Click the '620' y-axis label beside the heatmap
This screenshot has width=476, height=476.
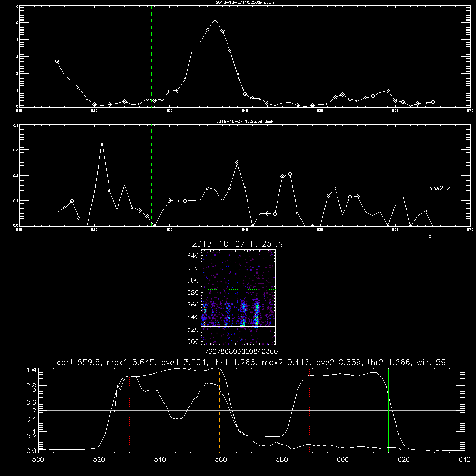(x=193, y=268)
